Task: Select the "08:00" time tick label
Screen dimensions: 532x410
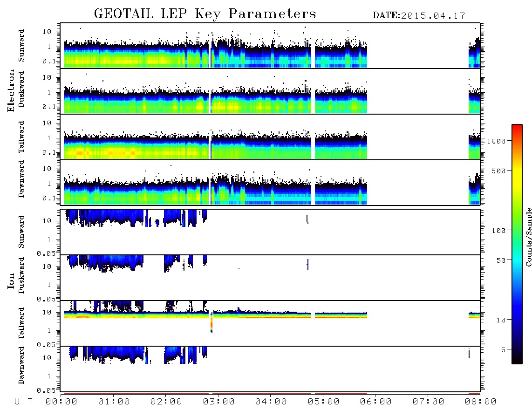Action: [x=480, y=402]
